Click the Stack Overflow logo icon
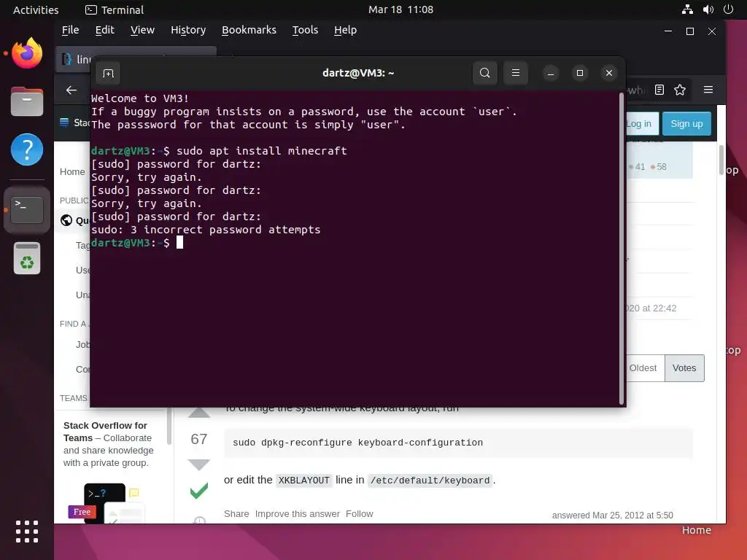 point(64,122)
